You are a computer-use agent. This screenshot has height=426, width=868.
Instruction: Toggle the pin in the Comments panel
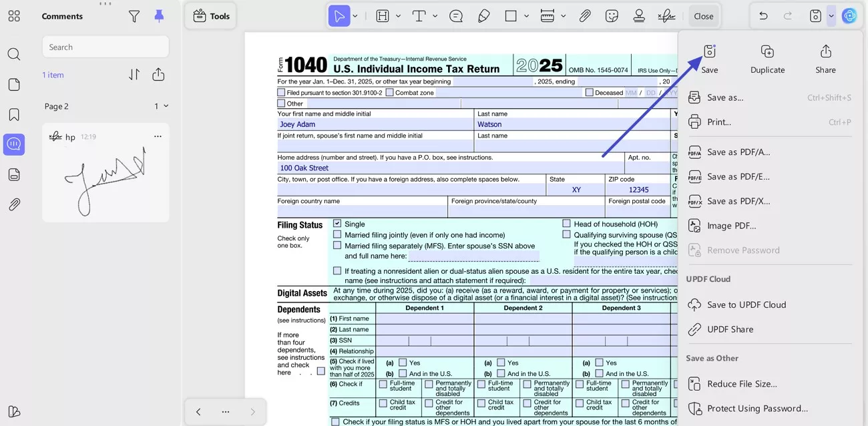point(158,15)
